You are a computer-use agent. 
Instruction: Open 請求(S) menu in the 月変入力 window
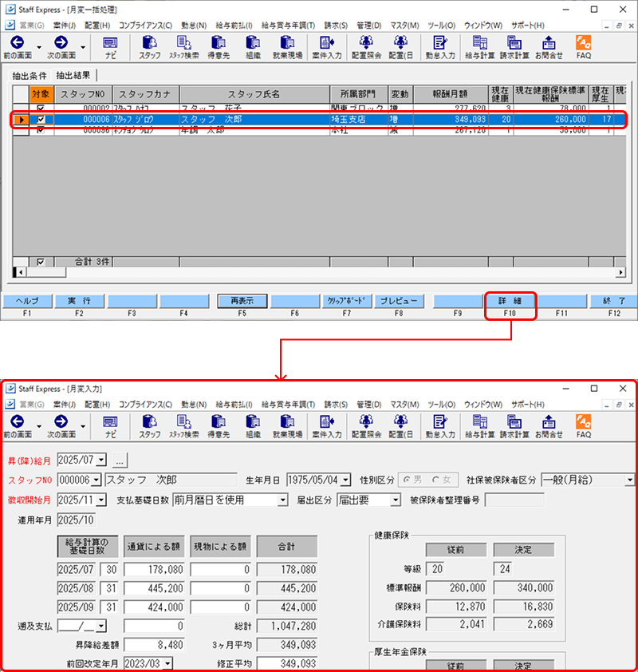[336, 405]
